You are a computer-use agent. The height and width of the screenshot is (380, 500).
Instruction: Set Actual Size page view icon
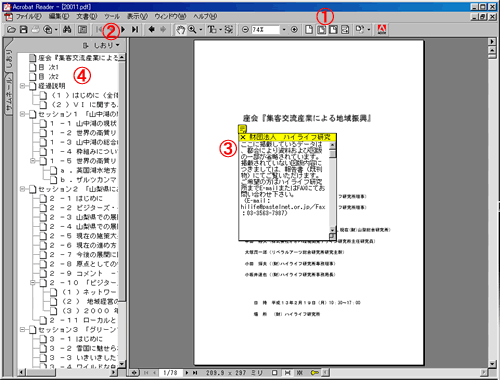coord(309,30)
